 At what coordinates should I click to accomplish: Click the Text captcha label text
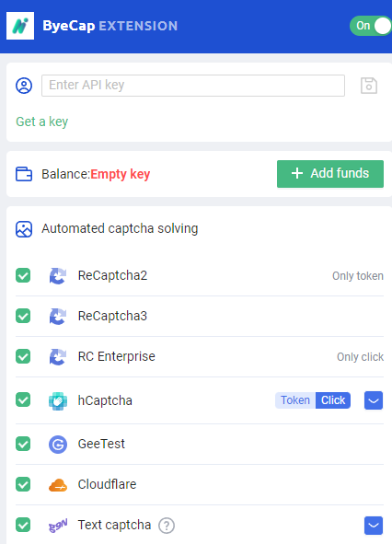(114, 526)
